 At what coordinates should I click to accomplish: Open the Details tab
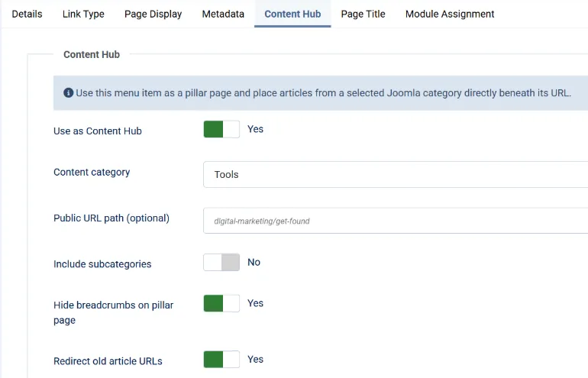point(27,14)
